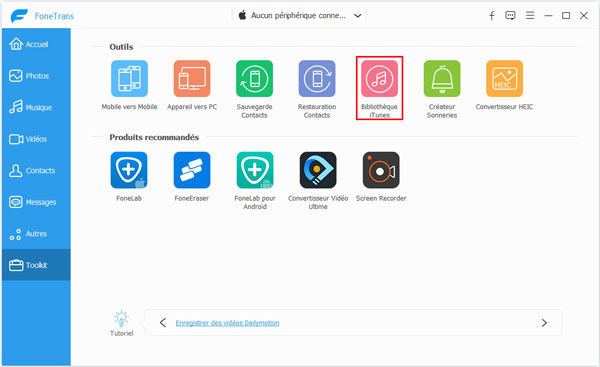Open the hamburger menu
The image size is (600, 367).
coord(530,16)
